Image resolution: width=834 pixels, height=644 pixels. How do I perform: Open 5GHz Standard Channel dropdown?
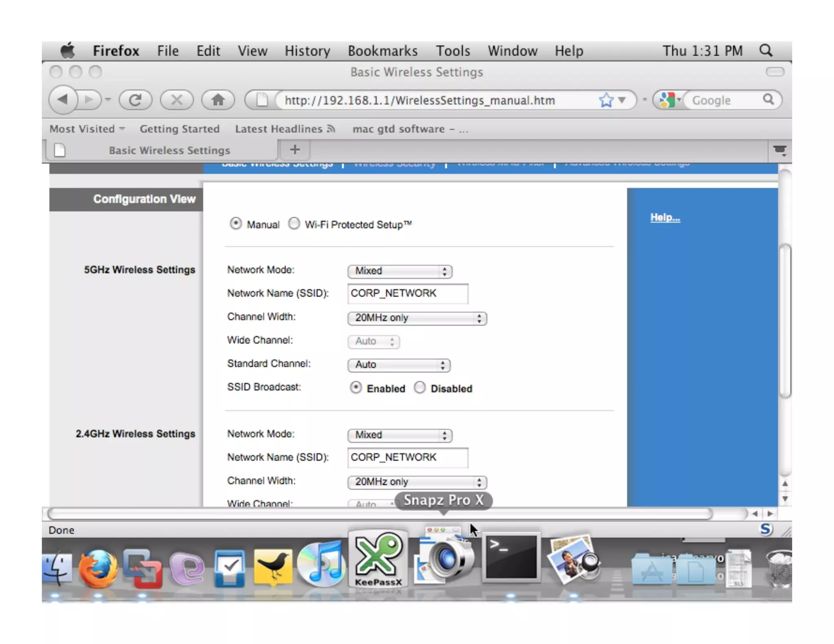coord(399,365)
